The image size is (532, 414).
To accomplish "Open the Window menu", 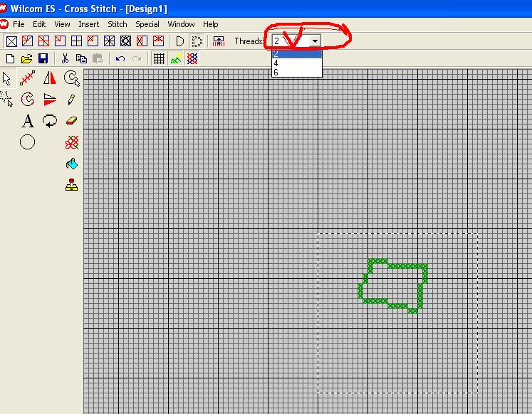I will point(181,24).
